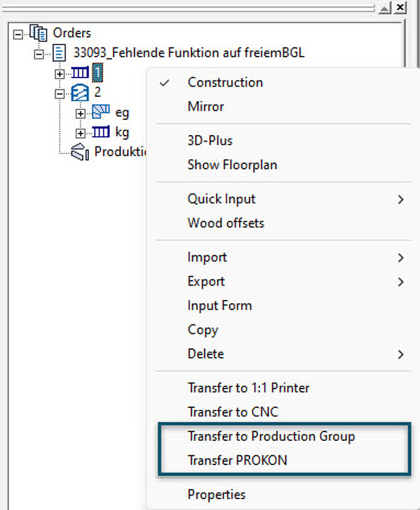Expand the tree node for item 1
The image size is (420, 510).
point(59,74)
